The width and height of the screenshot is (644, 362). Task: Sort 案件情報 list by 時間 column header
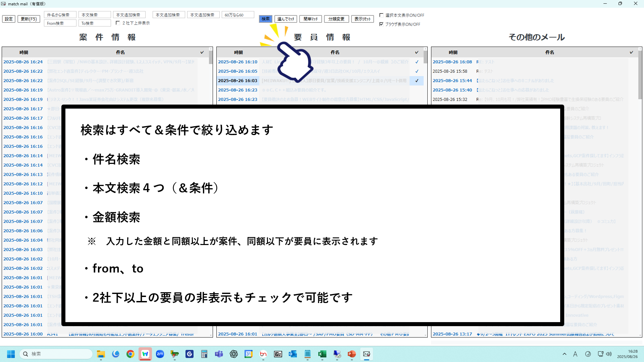coord(24,52)
